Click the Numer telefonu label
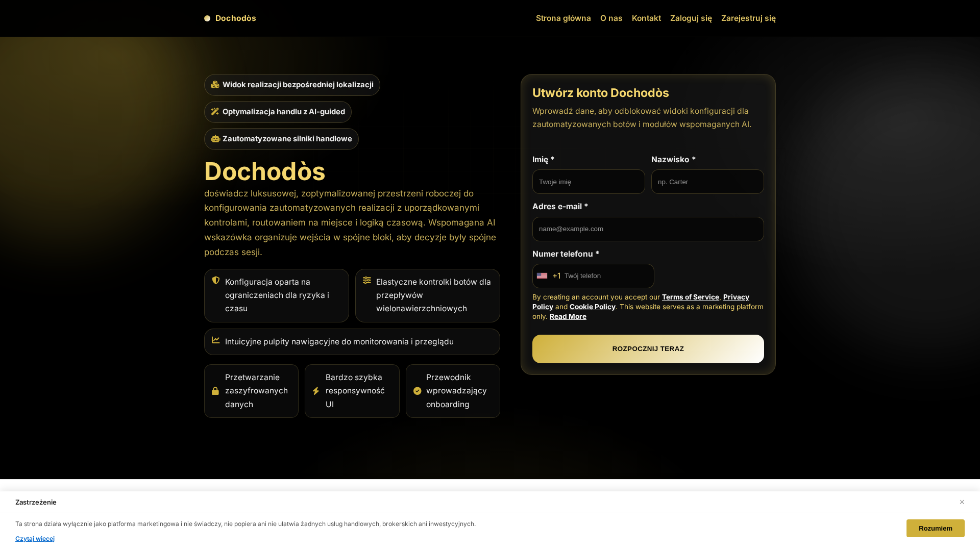Viewport: 980px width, 551px height. pyautogui.click(x=566, y=254)
